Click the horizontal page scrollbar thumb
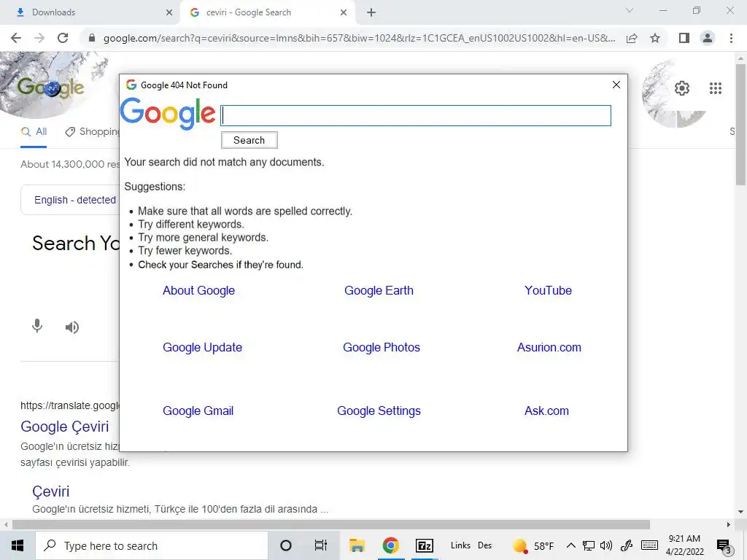The image size is (747, 560). pyautogui.click(x=331, y=525)
